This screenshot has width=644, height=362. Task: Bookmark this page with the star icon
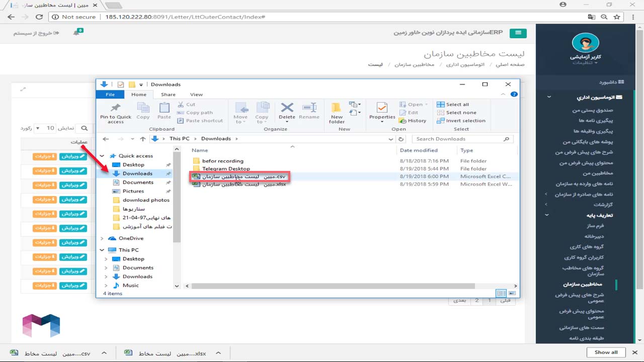(617, 17)
